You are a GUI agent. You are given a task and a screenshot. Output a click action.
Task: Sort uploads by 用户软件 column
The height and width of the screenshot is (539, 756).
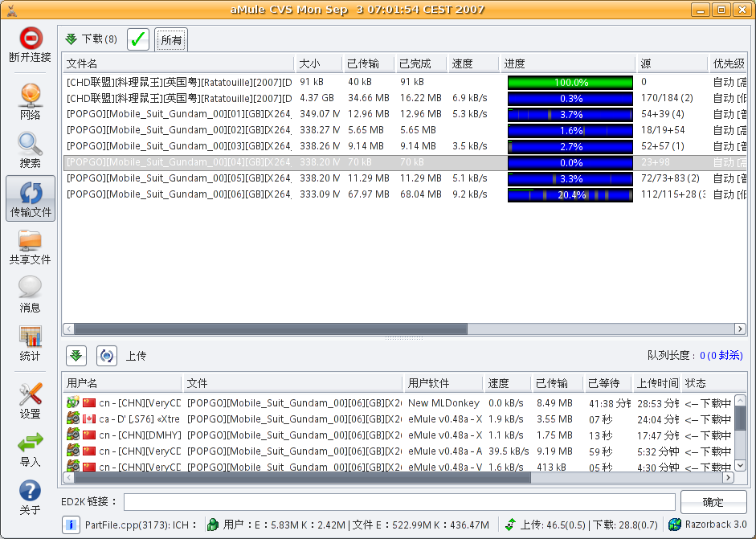tap(443, 383)
